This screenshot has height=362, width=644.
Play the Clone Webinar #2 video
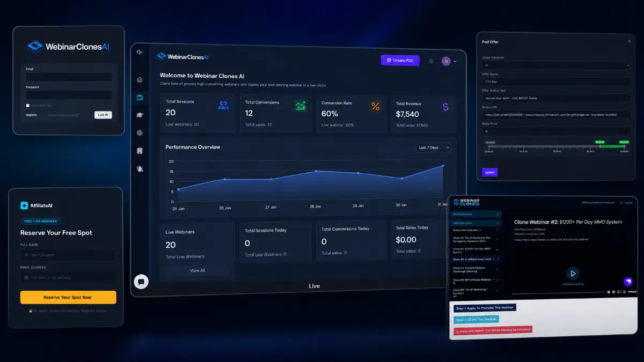pos(573,274)
